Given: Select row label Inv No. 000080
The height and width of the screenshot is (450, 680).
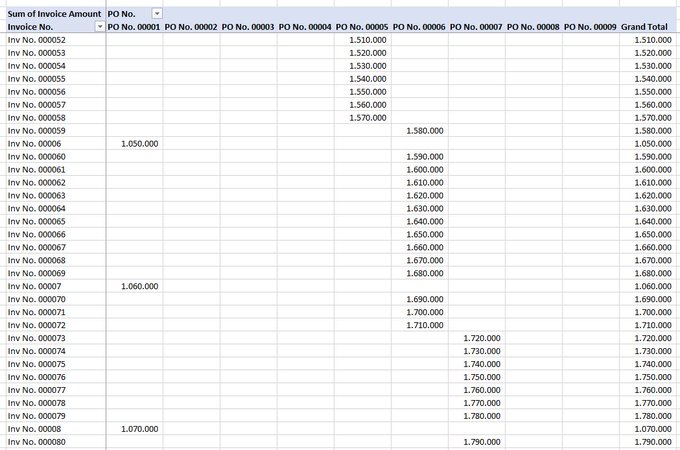Looking at the screenshot, I should coord(36,442).
